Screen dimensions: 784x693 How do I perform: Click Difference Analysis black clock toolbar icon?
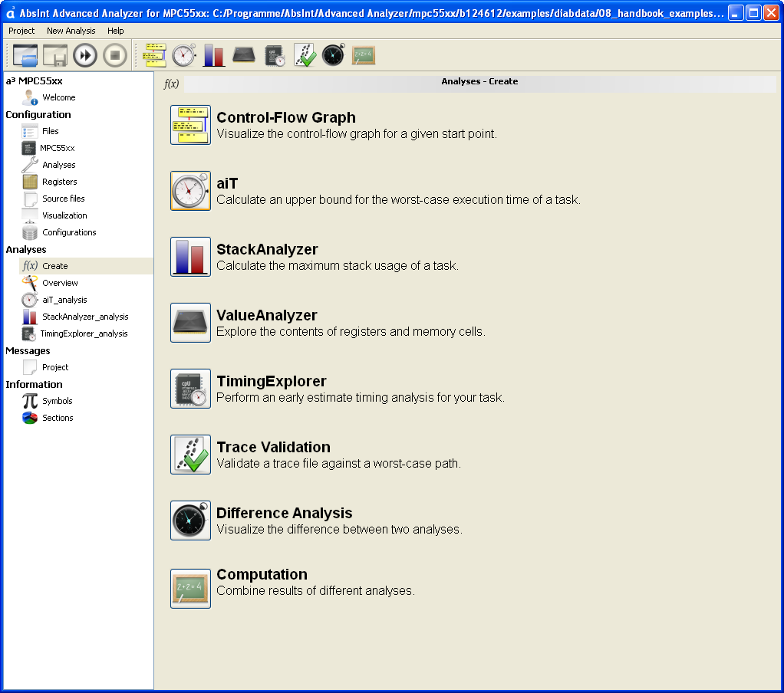(x=334, y=55)
